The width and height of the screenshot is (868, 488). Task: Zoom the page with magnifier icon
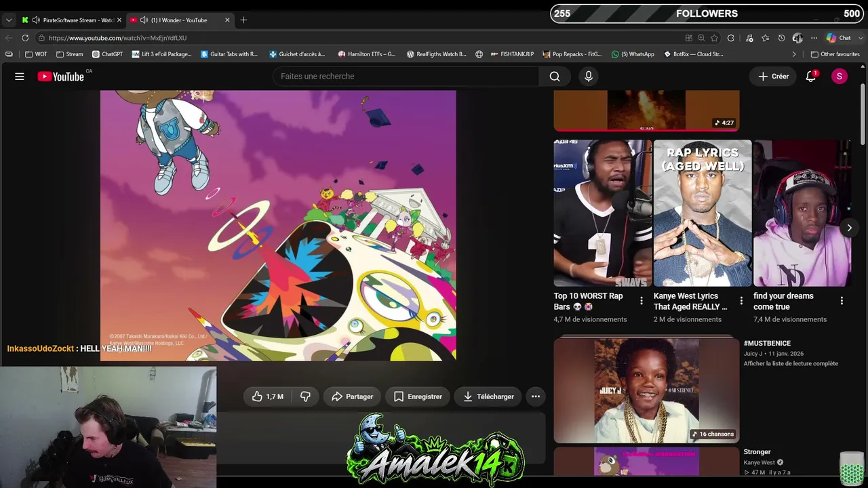(701, 38)
